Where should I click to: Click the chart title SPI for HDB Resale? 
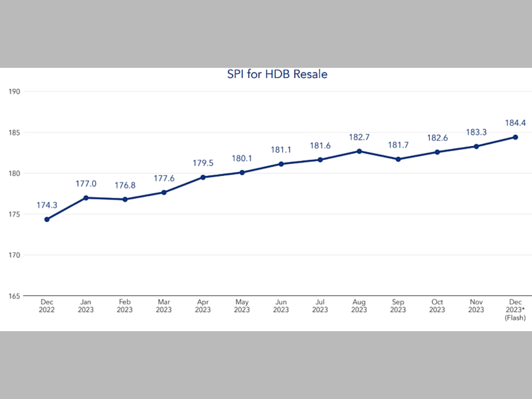click(x=277, y=74)
